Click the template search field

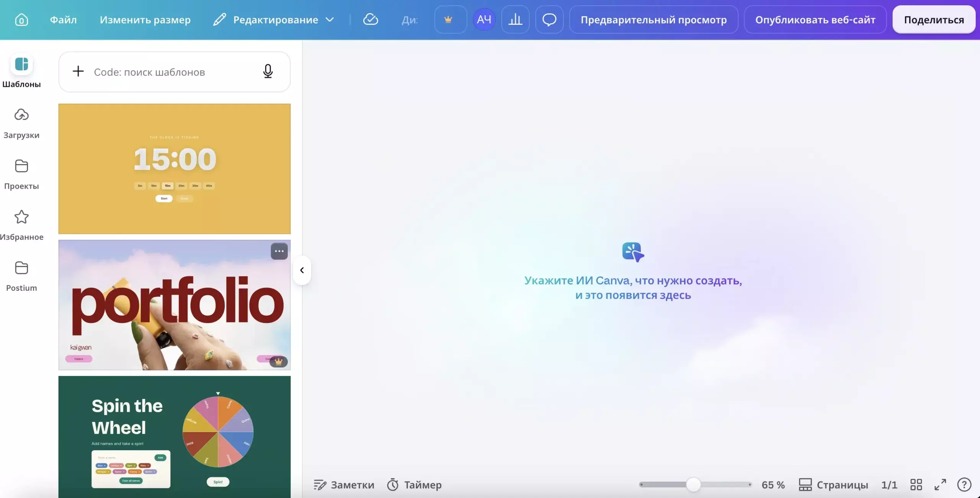[x=174, y=72]
